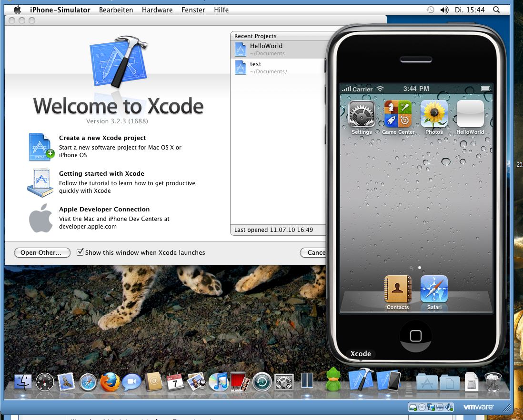
Task: Click 'Last opened 11.07.10 16:49' text
Action: [x=273, y=230]
